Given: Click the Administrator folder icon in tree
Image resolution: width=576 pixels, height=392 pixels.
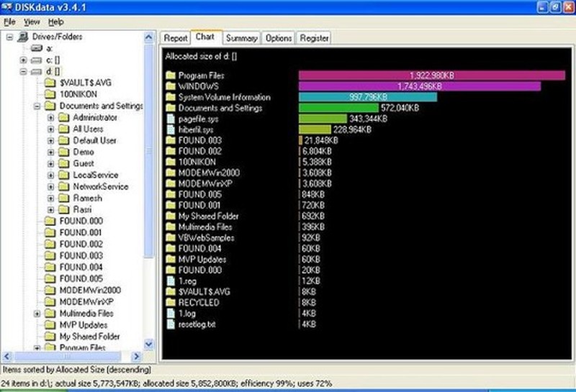Looking at the screenshot, I should click(x=64, y=117).
